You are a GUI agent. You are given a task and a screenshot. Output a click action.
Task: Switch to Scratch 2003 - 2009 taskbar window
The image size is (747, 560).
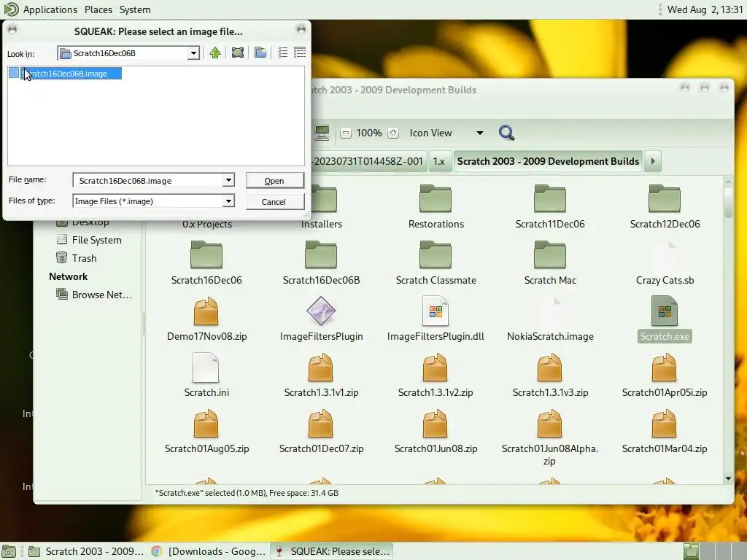pos(86,551)
